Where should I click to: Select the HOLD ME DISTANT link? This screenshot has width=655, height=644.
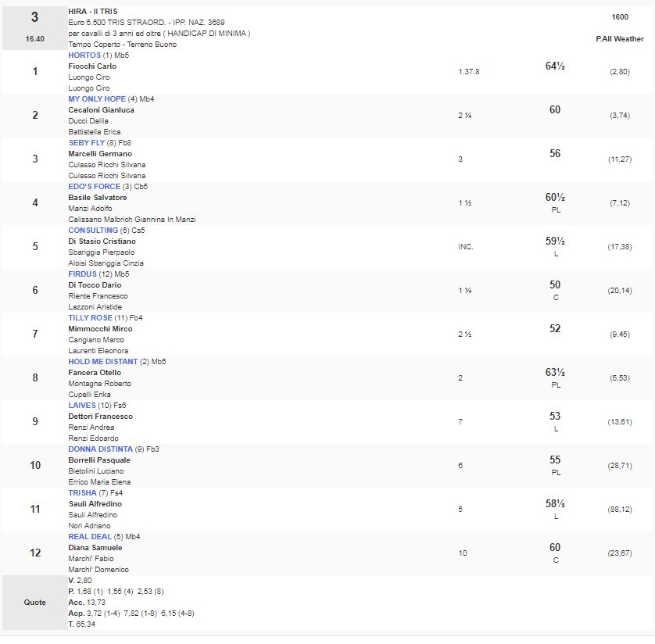tap(103, 362)
